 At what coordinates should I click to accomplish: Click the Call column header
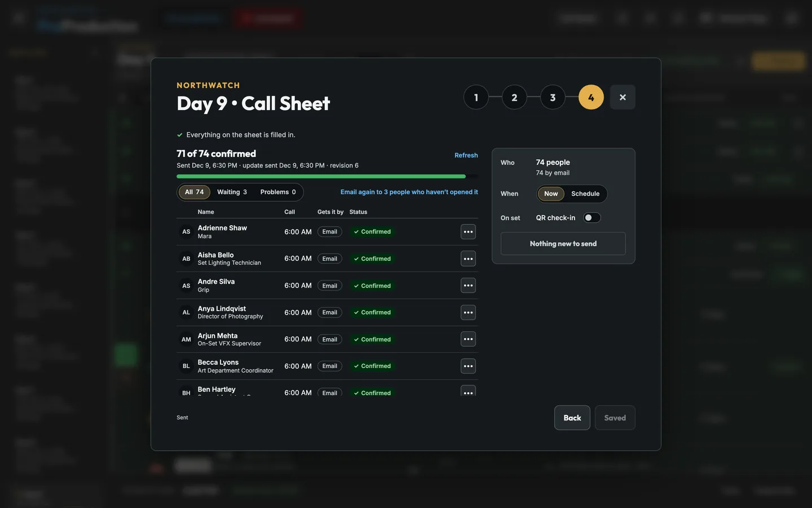pyautogui.click(x=290, y=212)
